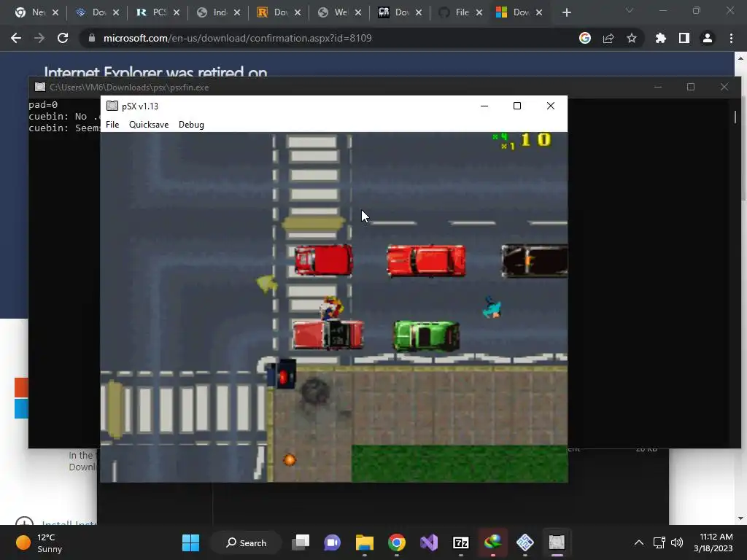This screenshot has height=560, width=747.
Task: Switch to the first 'New' tab
Action: (x=36, y=12)
